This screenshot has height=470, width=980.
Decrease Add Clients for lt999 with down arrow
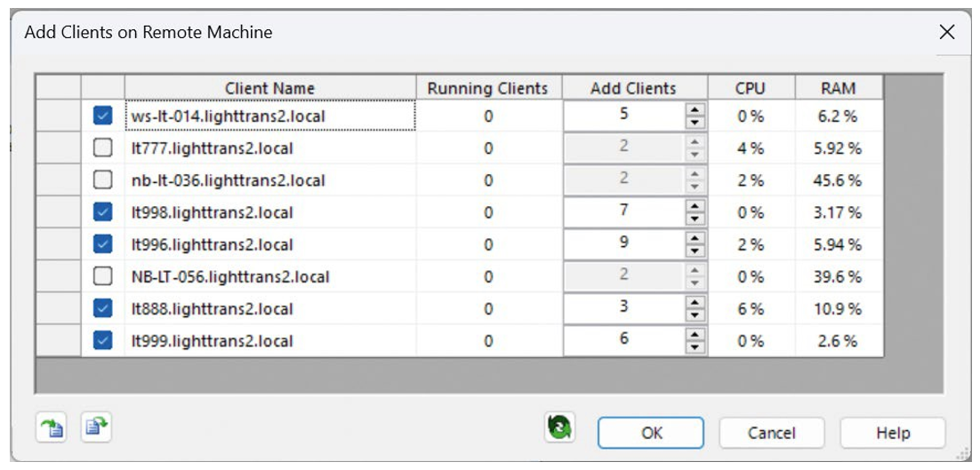tap(695, 347)
